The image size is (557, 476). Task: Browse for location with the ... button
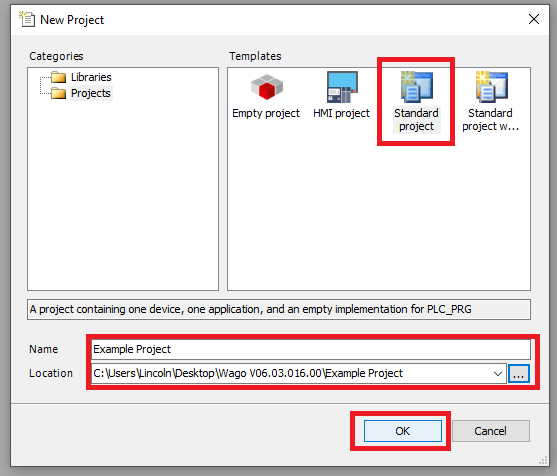point(519,374)
